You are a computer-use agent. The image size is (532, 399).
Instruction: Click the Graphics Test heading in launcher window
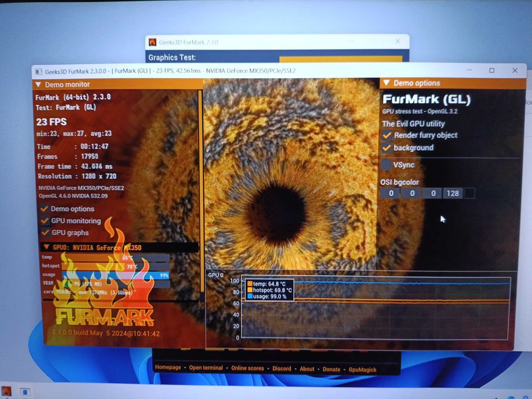tap(172, 58)
